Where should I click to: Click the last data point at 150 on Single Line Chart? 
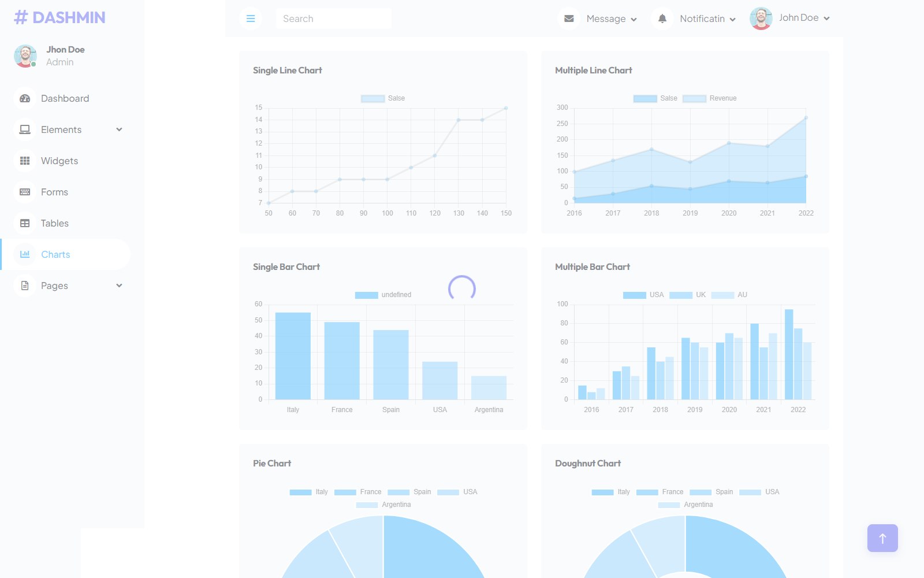coord(506,108)
